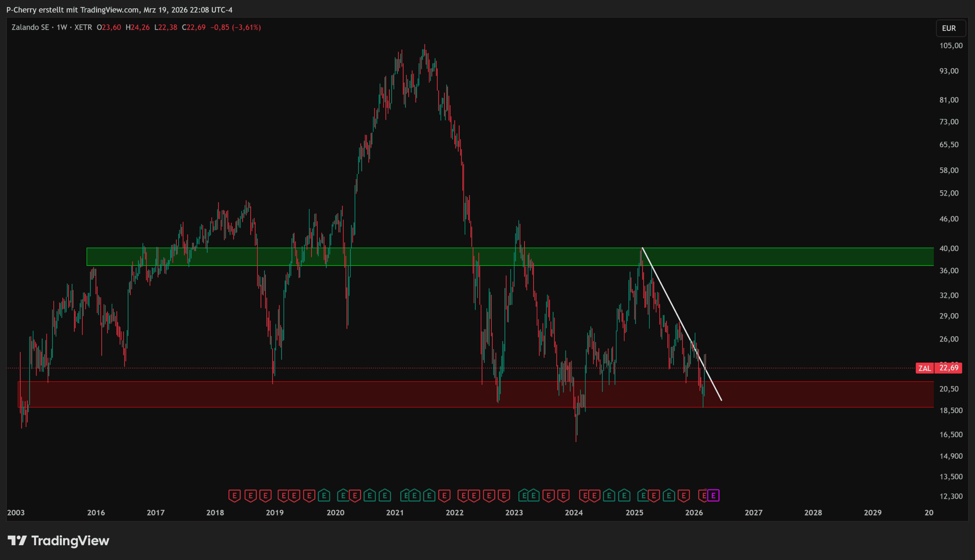The width and height of the screenshot is (975, 560).
Task: Click the purple upcoming earnings marker
Action: [x=713, y=495]
